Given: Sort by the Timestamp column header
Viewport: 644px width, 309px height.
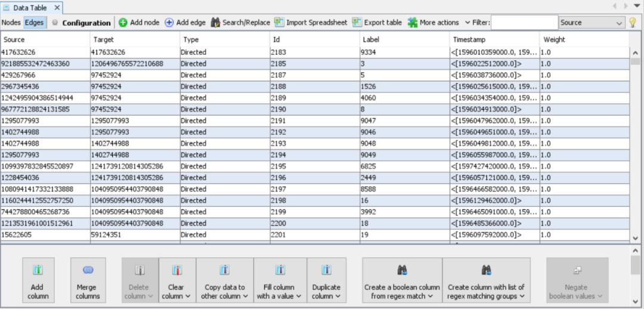Looking at the screenshot, I should click(x=494, y=39).
